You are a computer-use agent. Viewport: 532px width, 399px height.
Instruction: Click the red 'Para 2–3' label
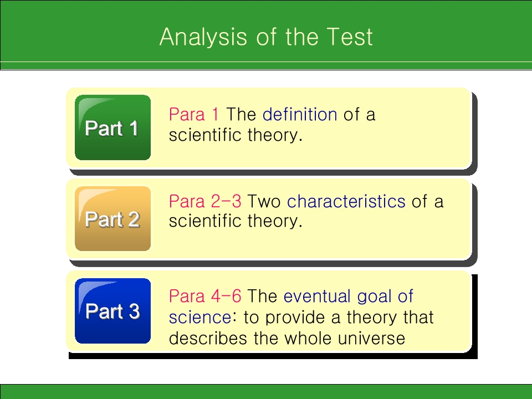(x=205, y=201)
